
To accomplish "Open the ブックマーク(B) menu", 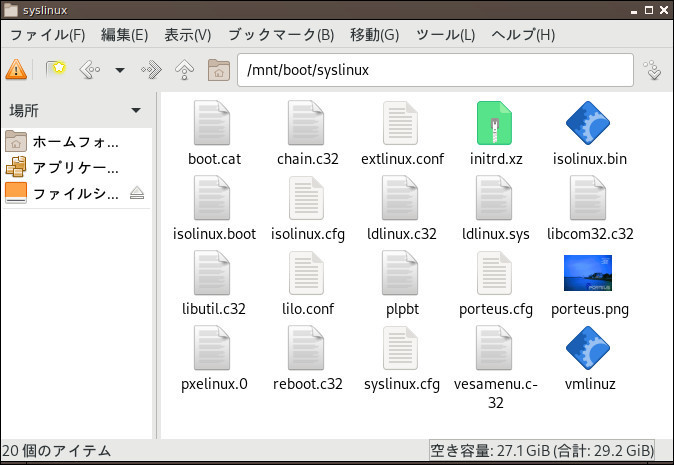I will tap(281, 35).
